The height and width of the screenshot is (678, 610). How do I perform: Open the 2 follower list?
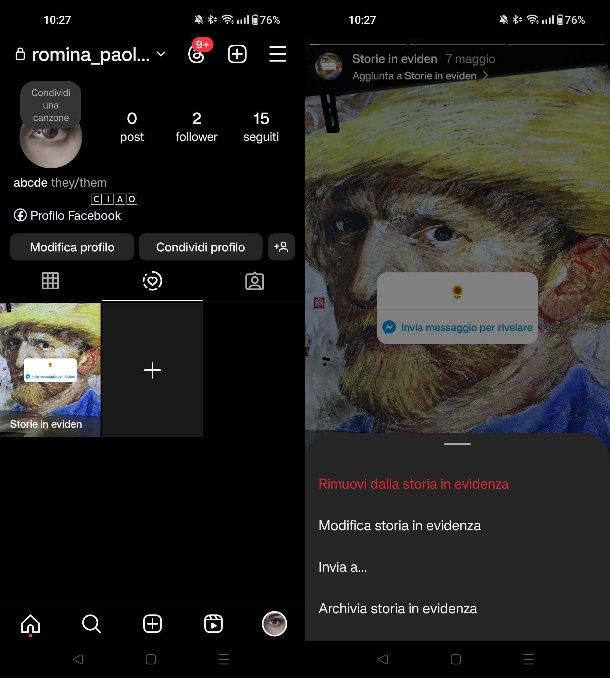click(x=196, y=127)
